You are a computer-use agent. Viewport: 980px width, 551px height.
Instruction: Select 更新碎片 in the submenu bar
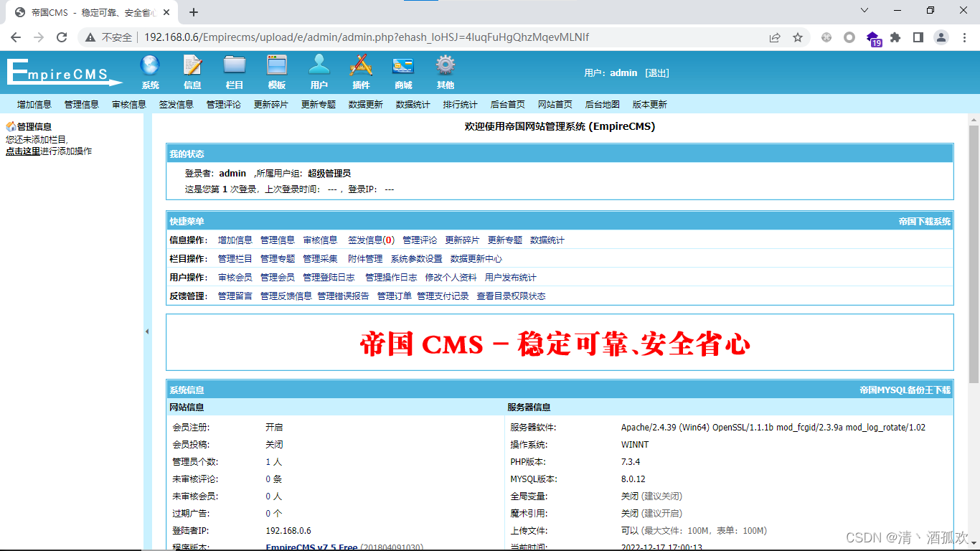(x=271, y=104)
